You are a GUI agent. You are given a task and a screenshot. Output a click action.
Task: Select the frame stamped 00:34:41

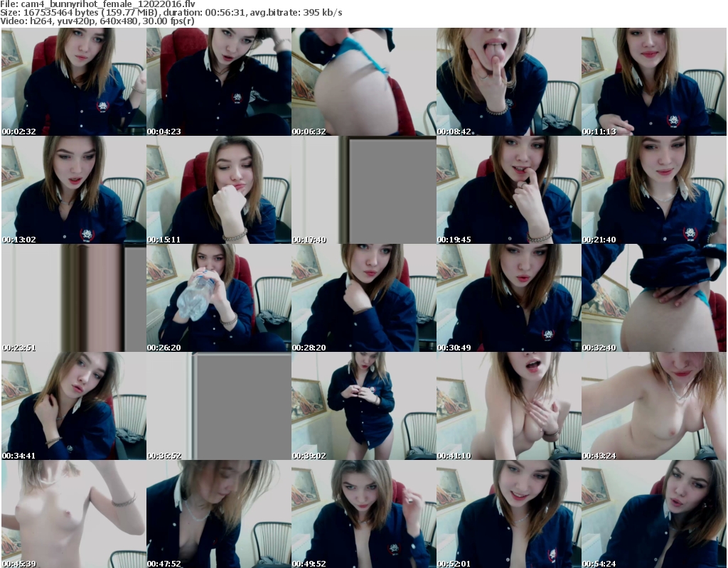[74, 406]
